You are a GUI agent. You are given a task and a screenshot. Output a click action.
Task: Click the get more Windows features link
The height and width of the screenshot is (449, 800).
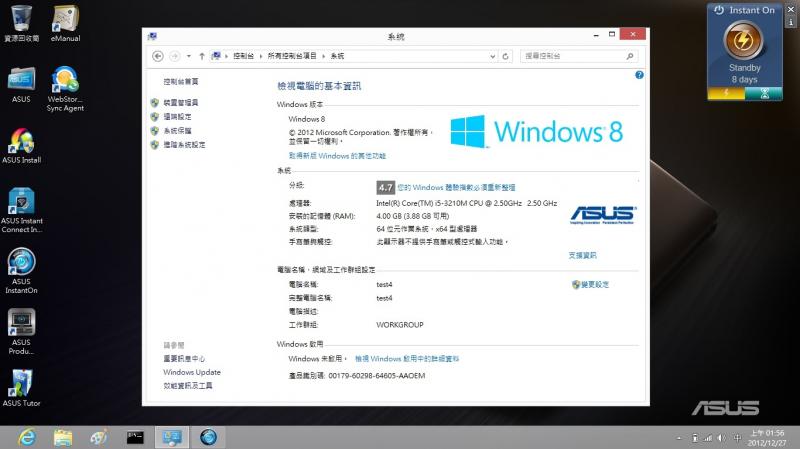pyautogui.click(x=337, y=156)
